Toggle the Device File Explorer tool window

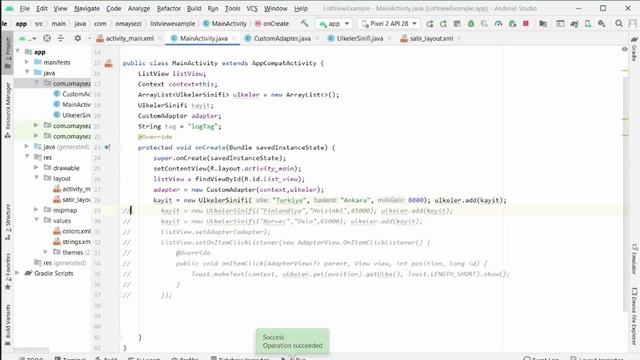(634, 316)
